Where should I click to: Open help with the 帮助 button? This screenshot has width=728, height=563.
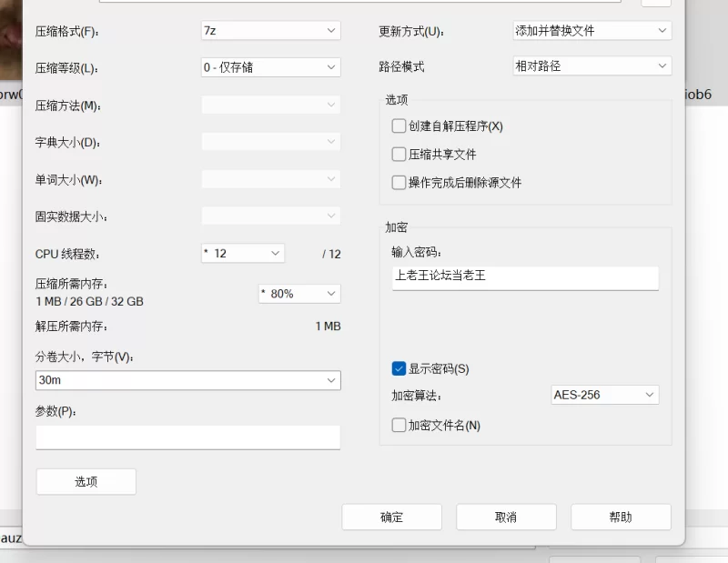tap(622, 517)
